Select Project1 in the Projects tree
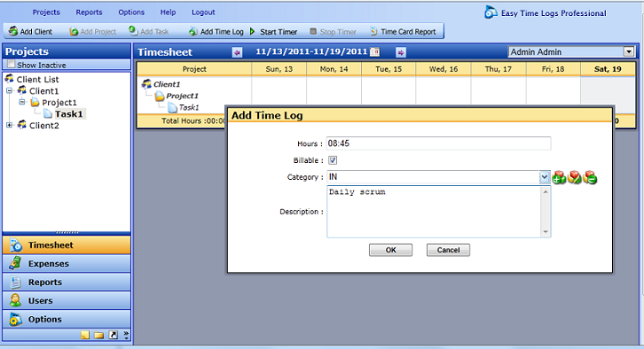The height and width of the screenshot is (349, 644). pyautogui.click(x=59, y=103)
